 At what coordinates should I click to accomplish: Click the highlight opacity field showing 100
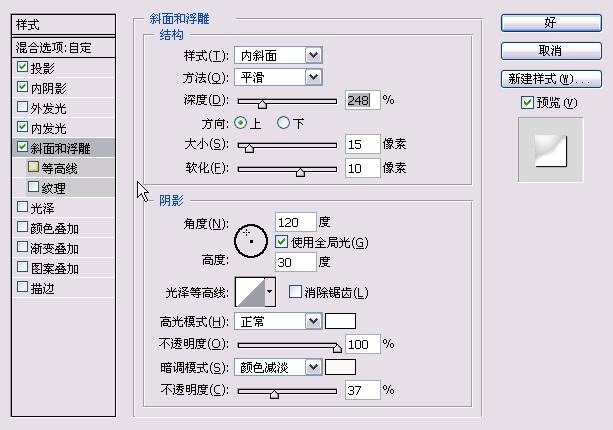pos(362,344)
